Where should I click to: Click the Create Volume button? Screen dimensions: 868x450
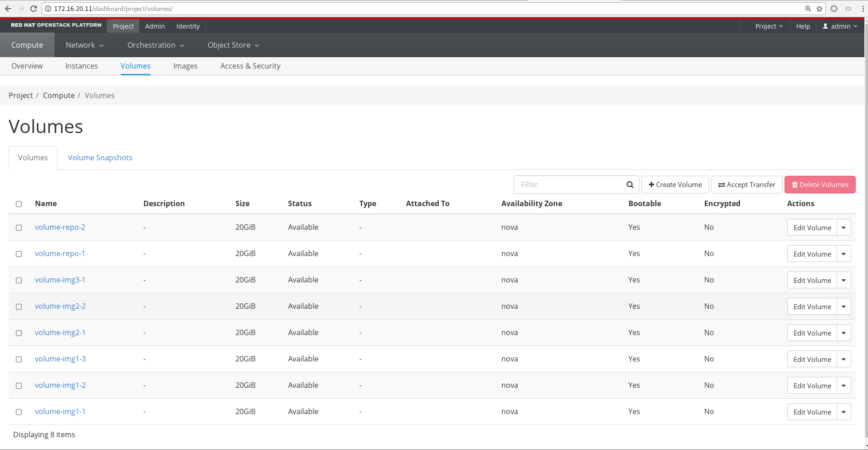(675, 185)
